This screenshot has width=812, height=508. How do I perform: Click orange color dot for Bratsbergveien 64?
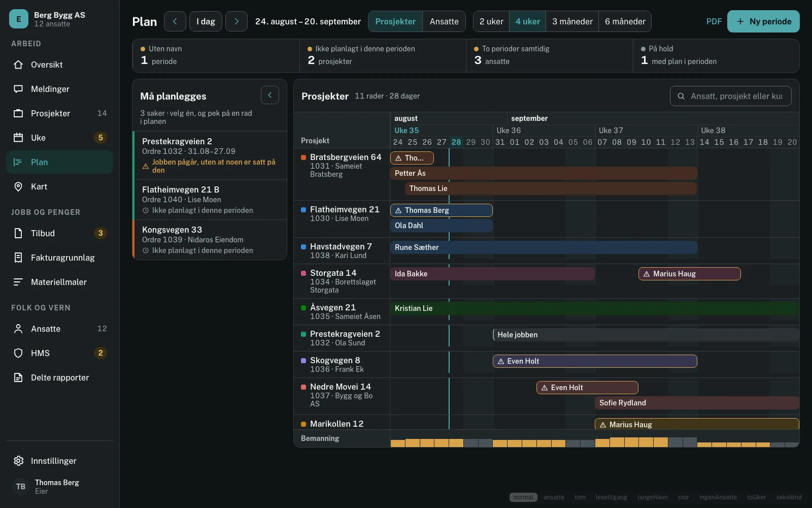click(303, 157)
